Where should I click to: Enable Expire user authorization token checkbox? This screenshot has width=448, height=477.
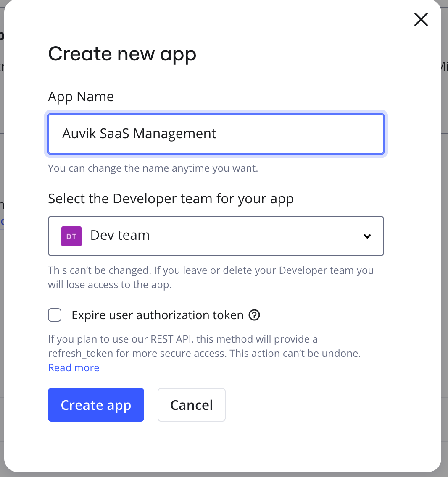(x=55, y=315)
